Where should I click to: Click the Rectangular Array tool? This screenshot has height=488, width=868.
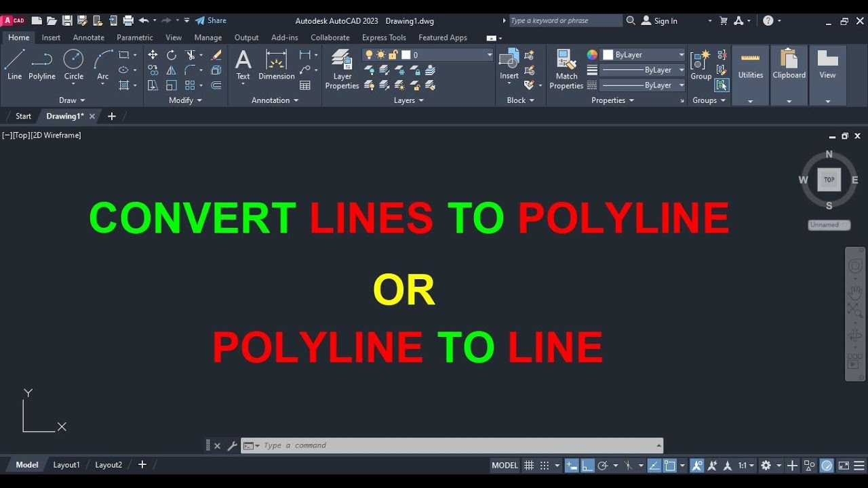(x=191, y=85)
